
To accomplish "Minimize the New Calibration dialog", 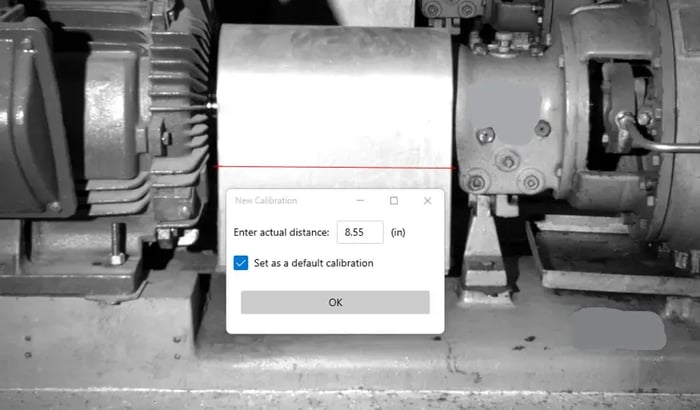I will [360, 201].
